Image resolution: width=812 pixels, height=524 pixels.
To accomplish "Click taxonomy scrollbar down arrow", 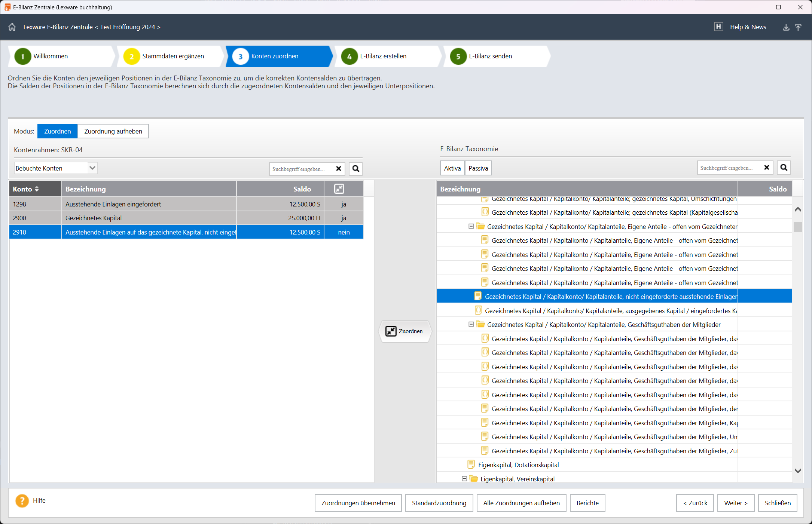I will pyautogui.click(x=798, y=471).
